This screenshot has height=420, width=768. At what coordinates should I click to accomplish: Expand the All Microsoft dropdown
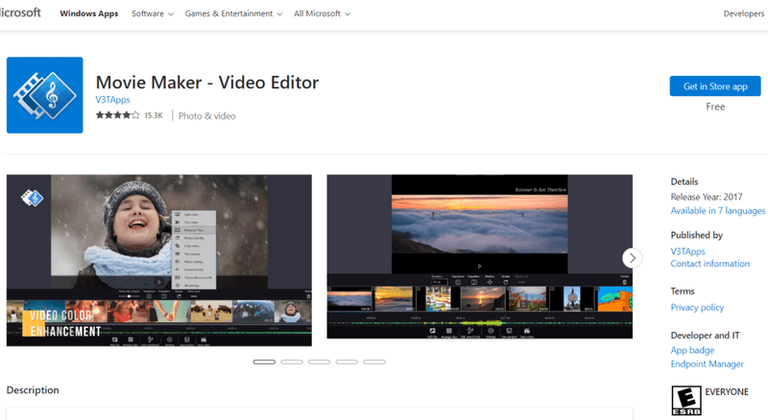click(x=322, y=14)
